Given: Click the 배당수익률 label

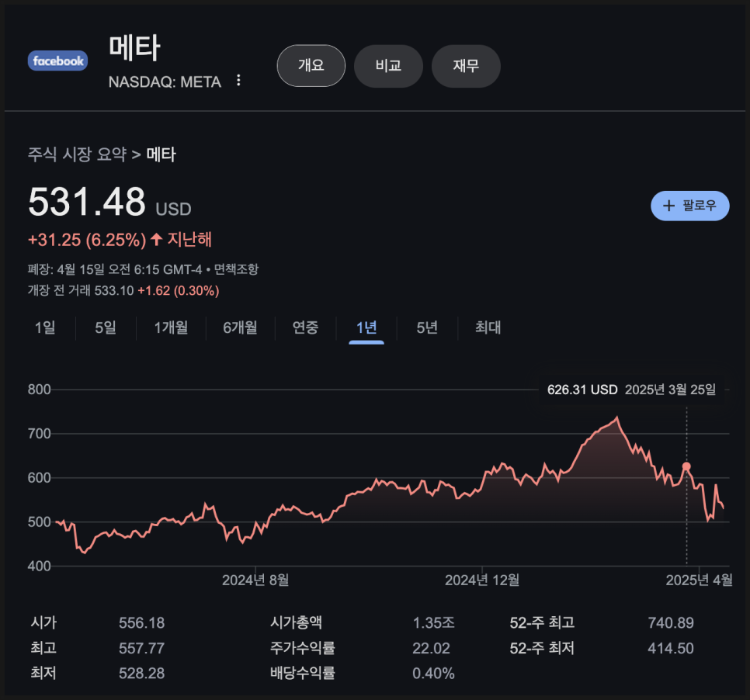Looking at the screenshot, I should (x=303, y=673).
